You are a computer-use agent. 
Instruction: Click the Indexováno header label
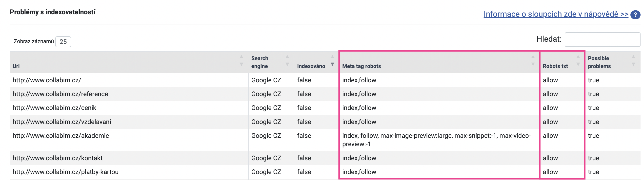point(311,66)
